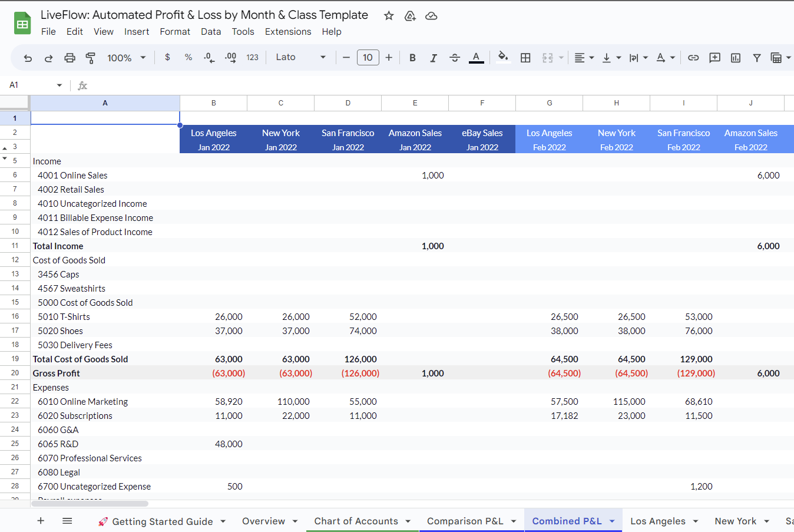Select the paint format tool
The width and height of the screenshot is (794, 532).
point(91,58)
